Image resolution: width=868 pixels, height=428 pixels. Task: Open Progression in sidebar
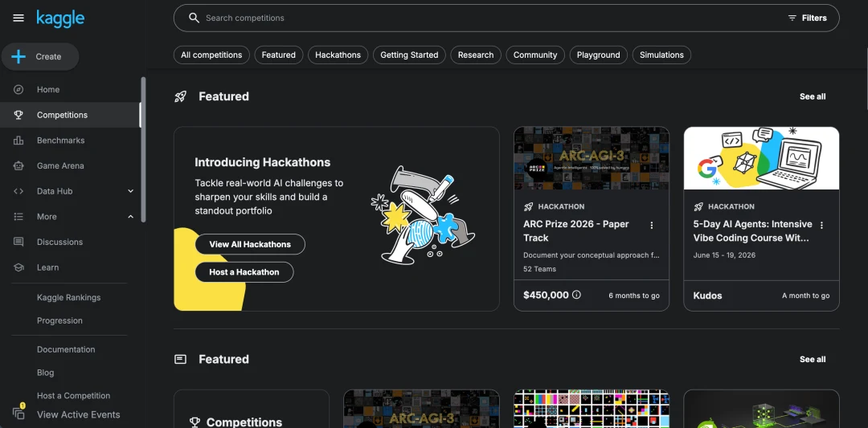coord(59,320)
